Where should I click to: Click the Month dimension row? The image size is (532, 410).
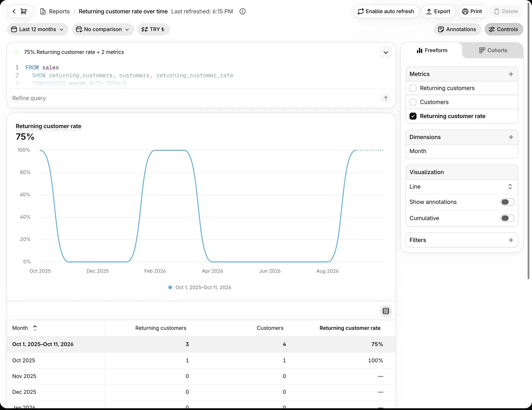(462, 151)
